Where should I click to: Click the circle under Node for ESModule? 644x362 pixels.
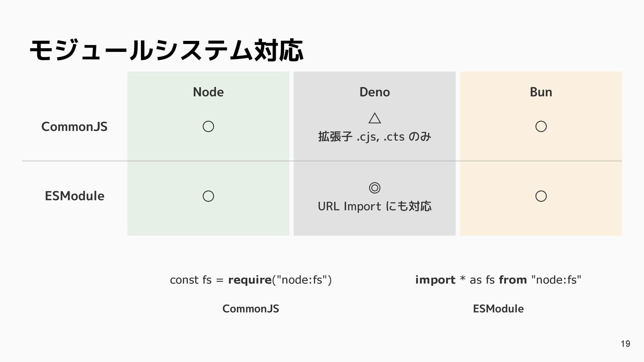208,196
